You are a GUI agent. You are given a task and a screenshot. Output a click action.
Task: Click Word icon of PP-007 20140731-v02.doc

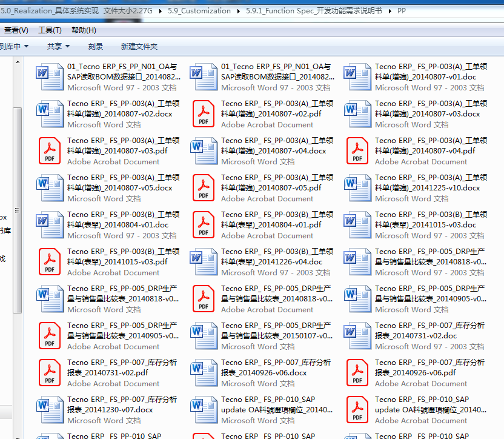coord(357,336)
